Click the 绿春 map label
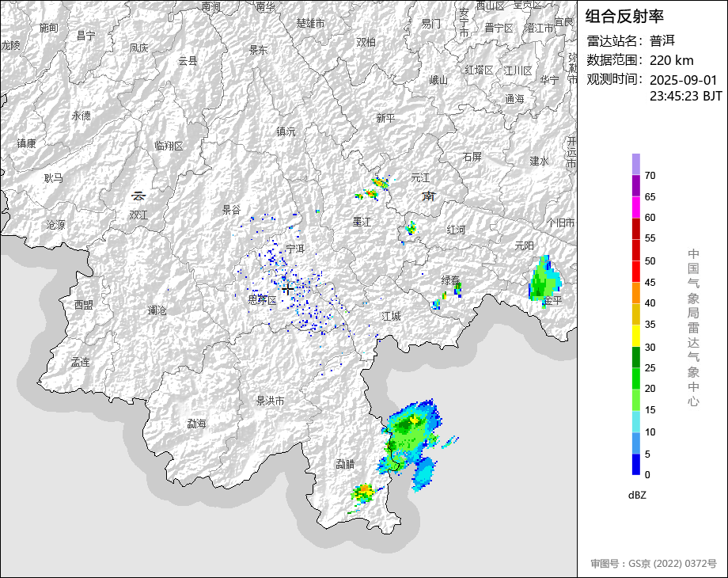 (450, 280)
